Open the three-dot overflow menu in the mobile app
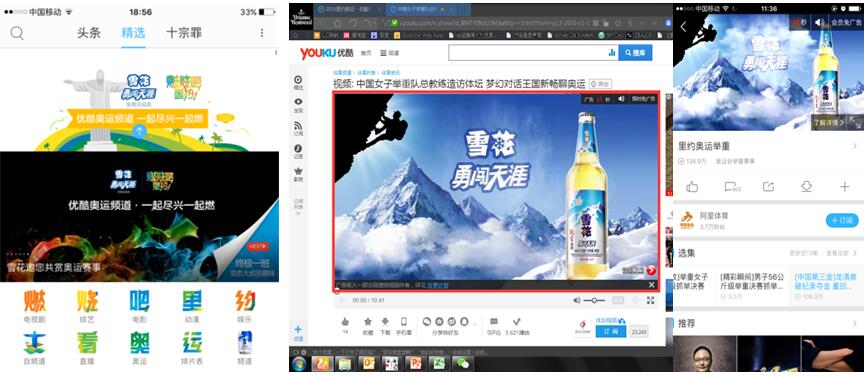Screen dimensions: 868x376 [x=262, y=33]
